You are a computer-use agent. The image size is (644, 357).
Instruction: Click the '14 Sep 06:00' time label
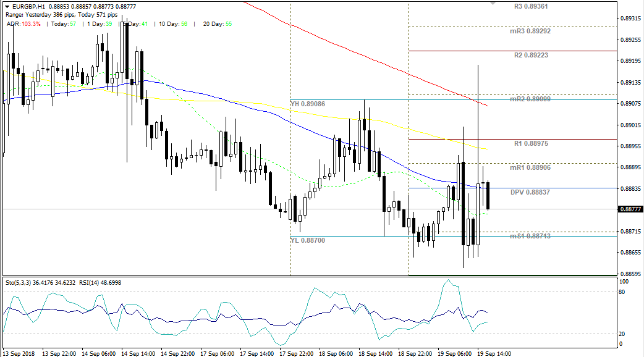pyautogui.click(x=98, y=353)
